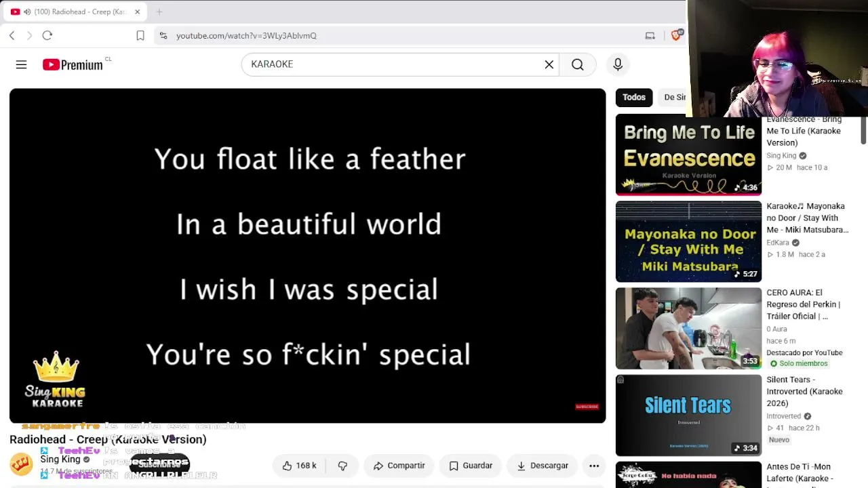The width and height of the screenshot is (868, 488).
Task: Clear the KARAOKE search text
Action: (549, 64)
